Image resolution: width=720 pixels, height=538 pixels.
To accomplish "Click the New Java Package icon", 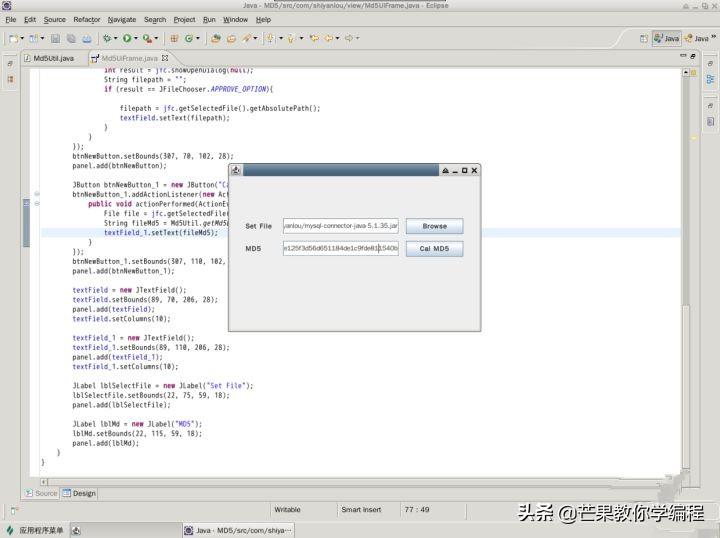I will (x=174, y=39).
